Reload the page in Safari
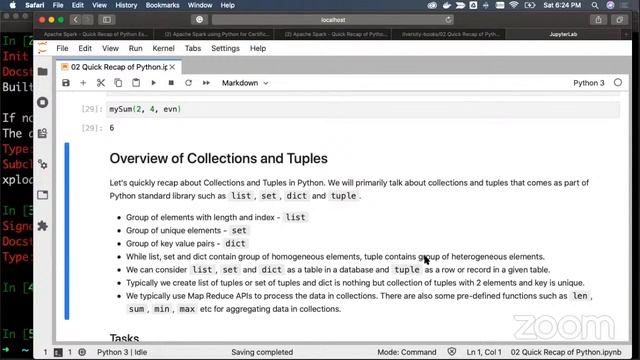640x360 pixels. [448, 20]
